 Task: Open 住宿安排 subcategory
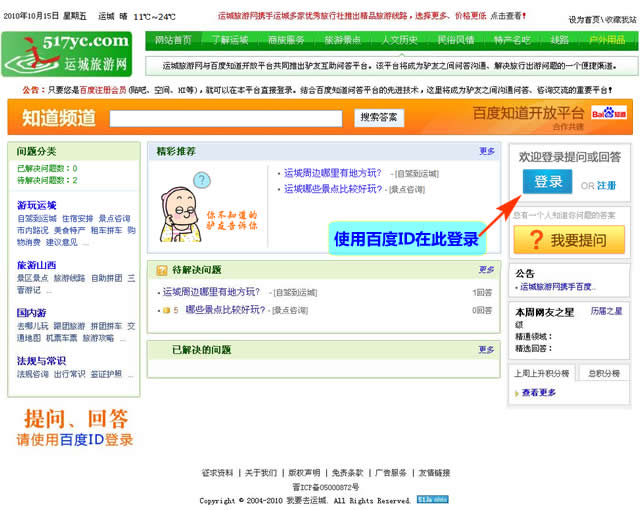[x=78, y=219]
